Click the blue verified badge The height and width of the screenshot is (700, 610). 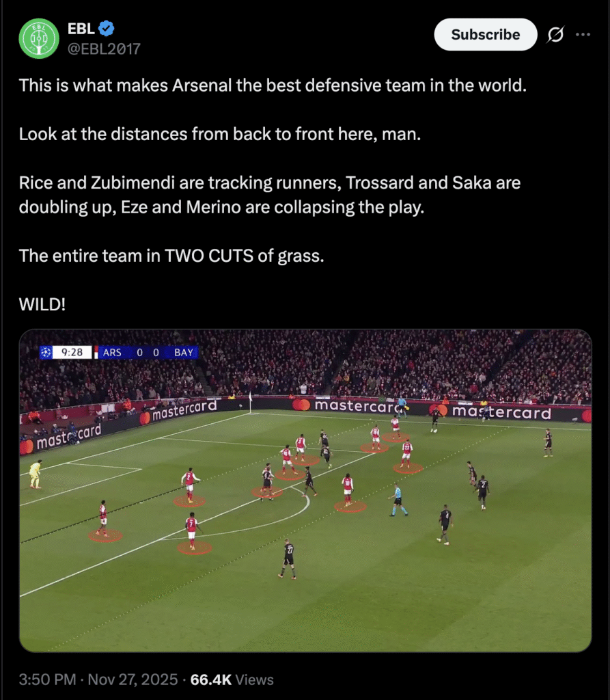pos(106,29)
